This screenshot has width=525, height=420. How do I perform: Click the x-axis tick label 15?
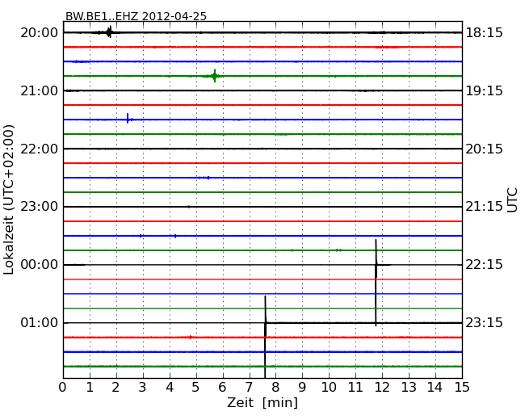[462, 388]
